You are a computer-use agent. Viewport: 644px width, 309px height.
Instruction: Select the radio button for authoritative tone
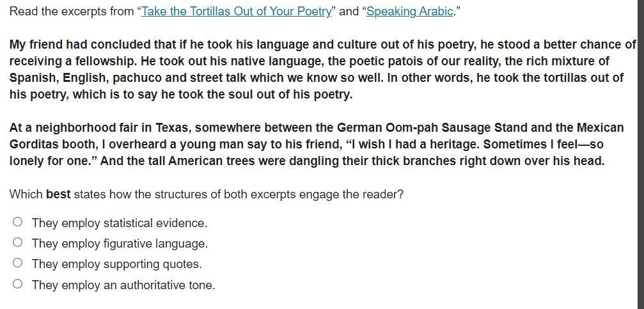coord(17,284)
